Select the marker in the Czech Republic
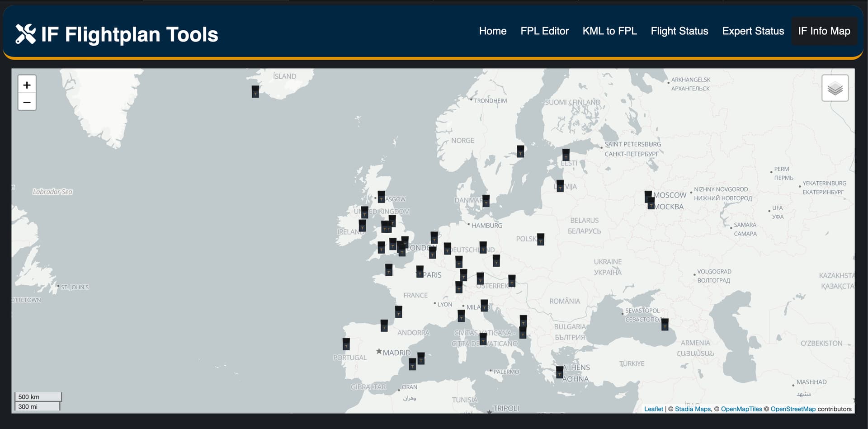 coord(496,261)
